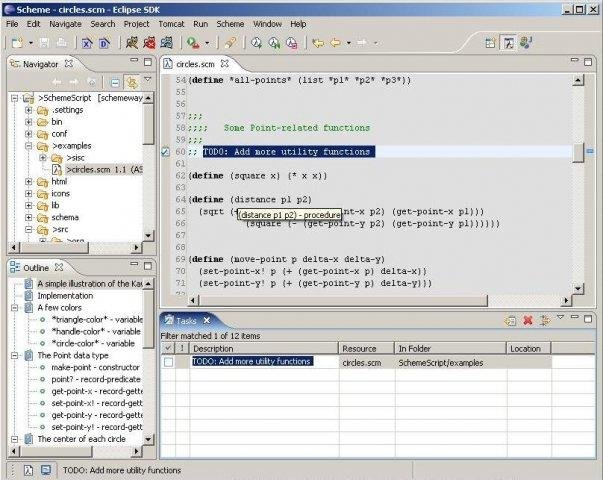Open the Run external tools dropdown arrow

207,43
